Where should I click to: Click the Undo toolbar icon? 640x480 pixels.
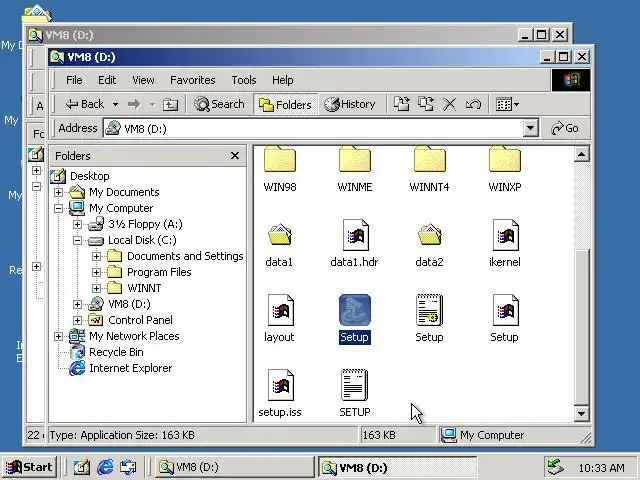[x=473, y=104]
